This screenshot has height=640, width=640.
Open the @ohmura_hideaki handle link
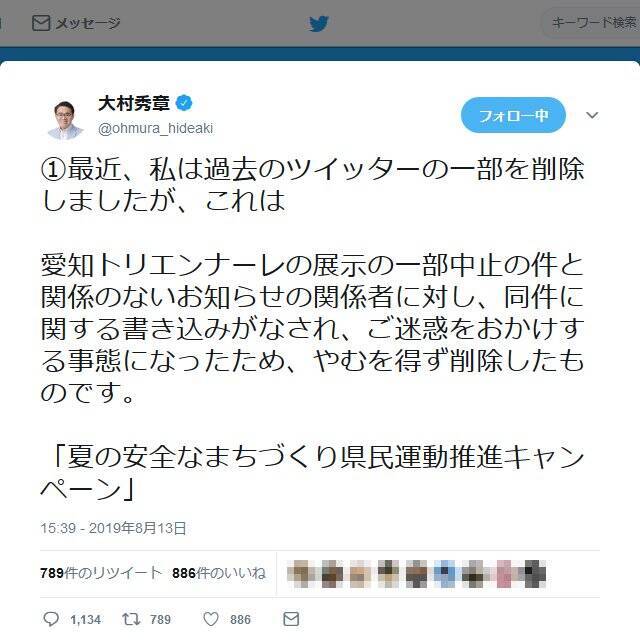tap(156, 128)
